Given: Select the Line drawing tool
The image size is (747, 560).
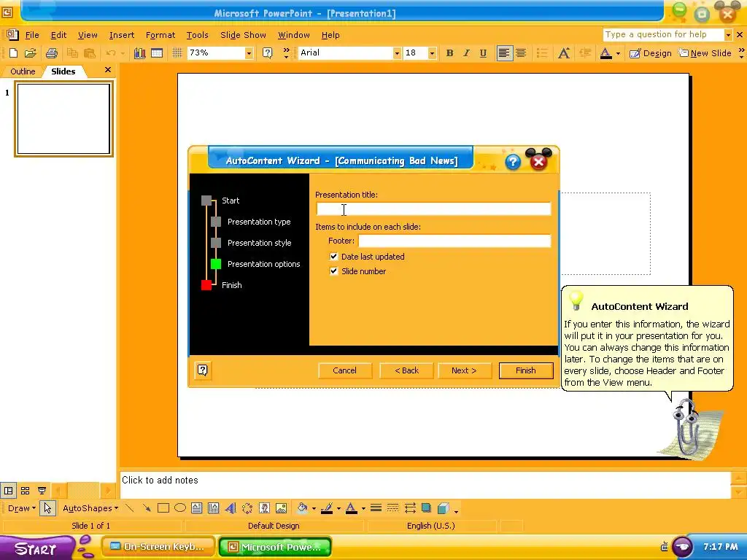Looking at the screenshot, I should [129, 508].
